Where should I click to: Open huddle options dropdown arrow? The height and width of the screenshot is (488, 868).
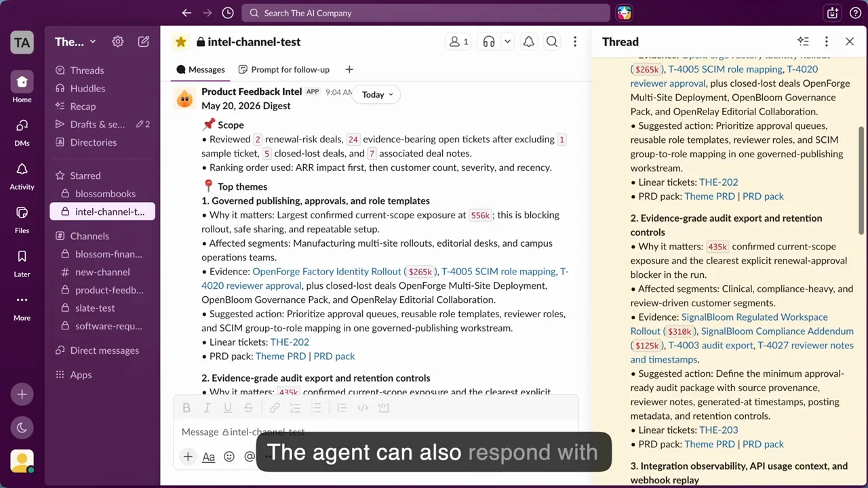pyautogui.click(x=507, y=42)
